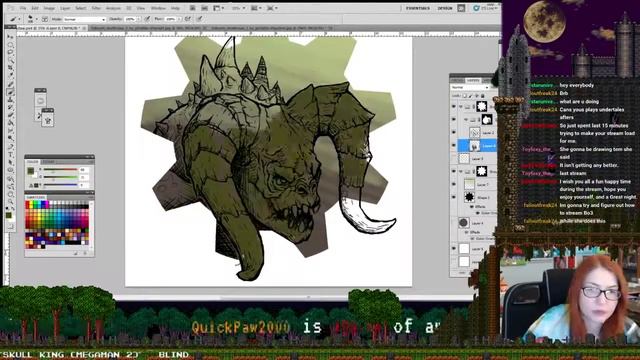The image size is (640, 360).
Task: Select the Quick Selection tool
Action: click(x=10, y=60)
